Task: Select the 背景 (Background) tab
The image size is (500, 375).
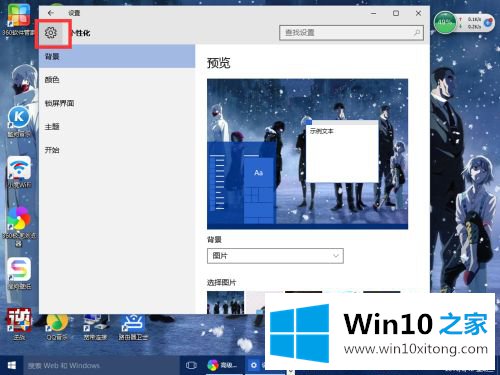Action: pyautogui.click(x=117, y=56)
